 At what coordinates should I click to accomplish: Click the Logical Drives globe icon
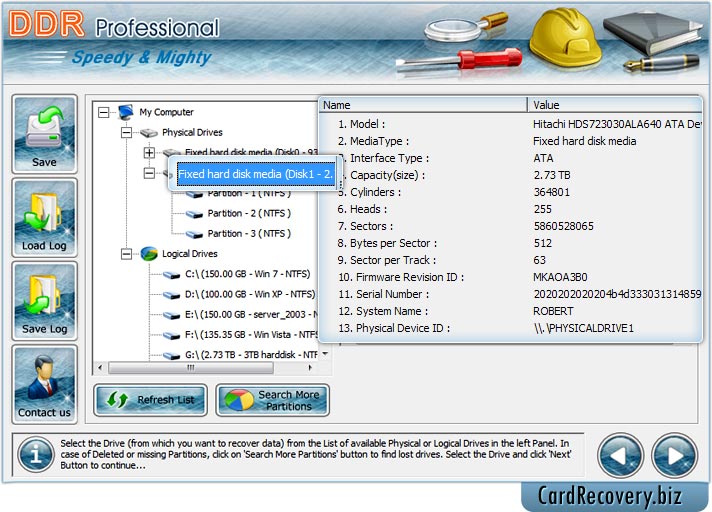click(x=148, y=254)
